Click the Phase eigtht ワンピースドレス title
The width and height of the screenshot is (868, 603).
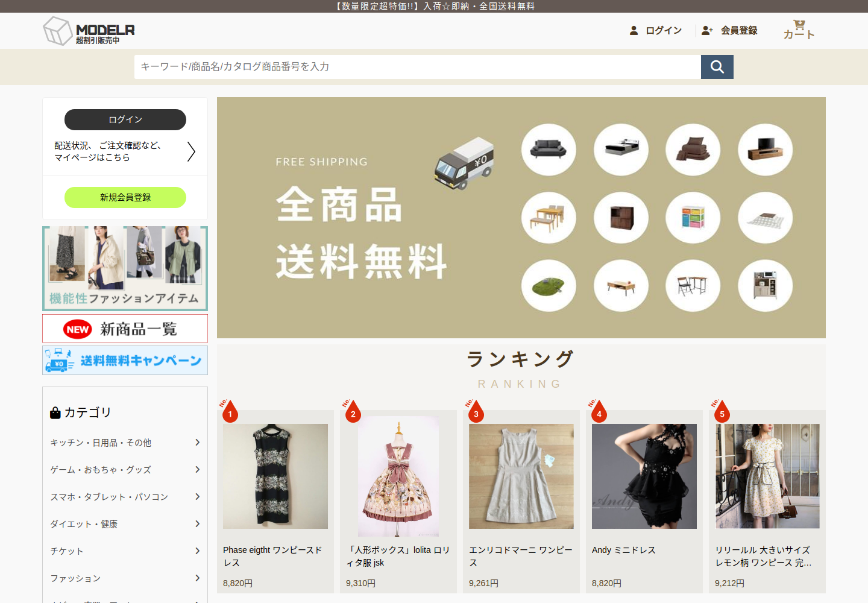[273, 556]
